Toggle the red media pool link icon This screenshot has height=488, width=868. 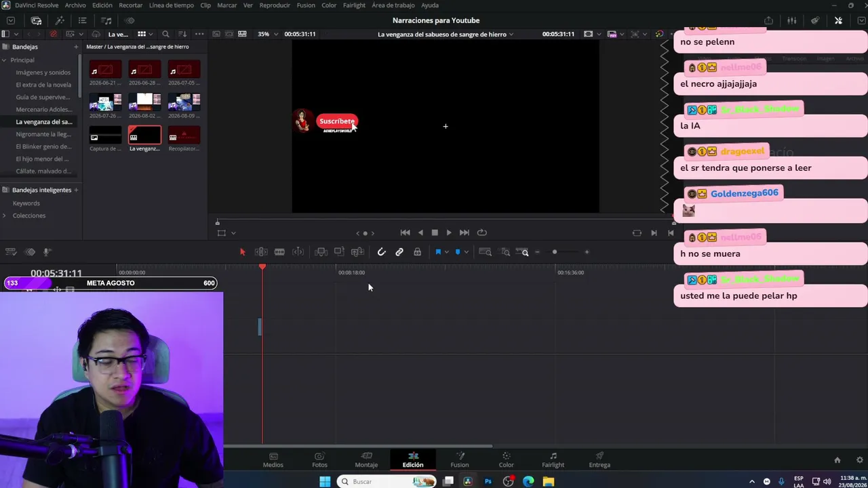click(54, 34)
